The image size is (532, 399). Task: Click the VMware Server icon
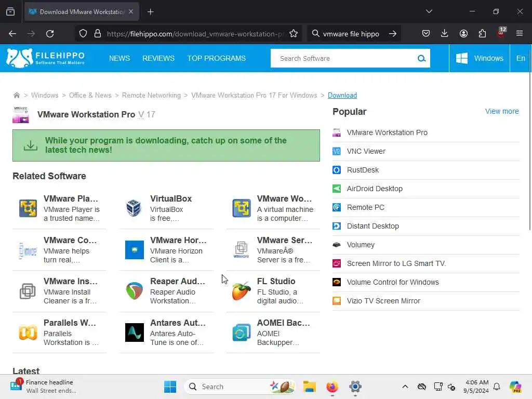pyautogui.click(x=241, y=250)
